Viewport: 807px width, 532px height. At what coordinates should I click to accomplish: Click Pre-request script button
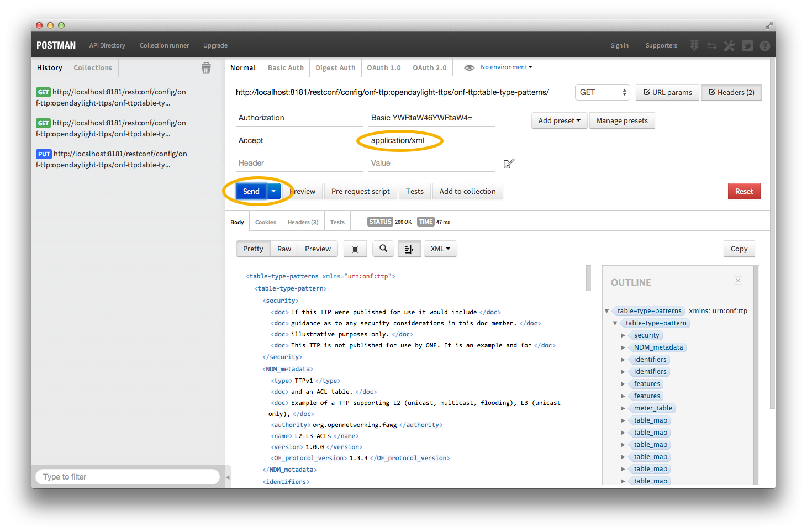click(361, 191)
